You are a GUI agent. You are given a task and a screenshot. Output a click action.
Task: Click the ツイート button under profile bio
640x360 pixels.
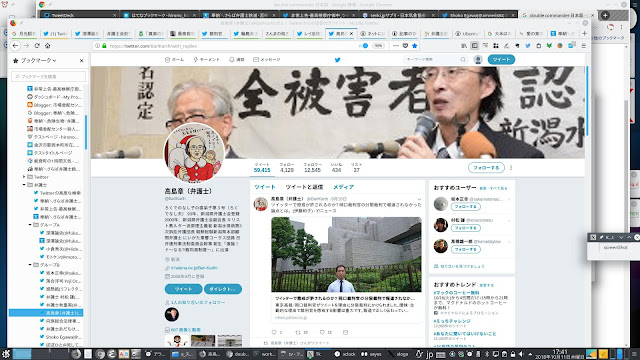(183, 289)
